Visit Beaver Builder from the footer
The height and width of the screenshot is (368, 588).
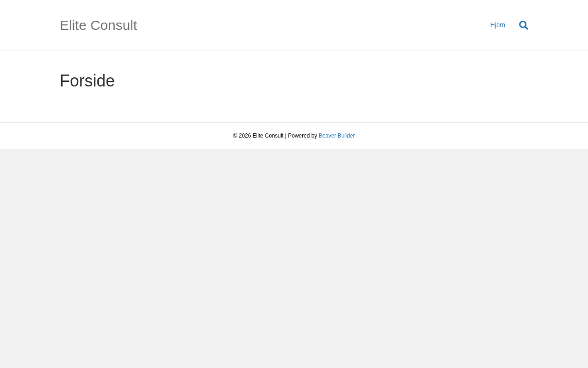pyautogui.click(x=336, y=136)
